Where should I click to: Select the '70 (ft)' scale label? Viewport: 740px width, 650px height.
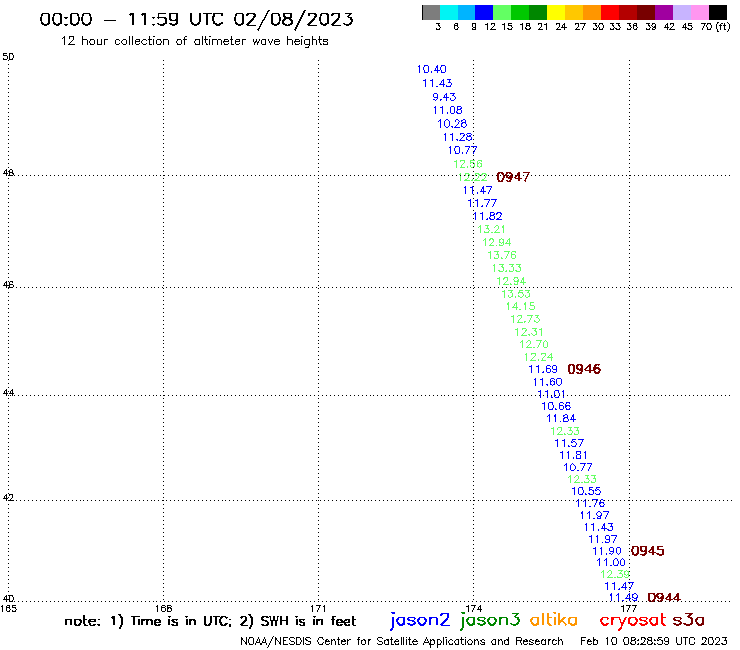(715, 27)
